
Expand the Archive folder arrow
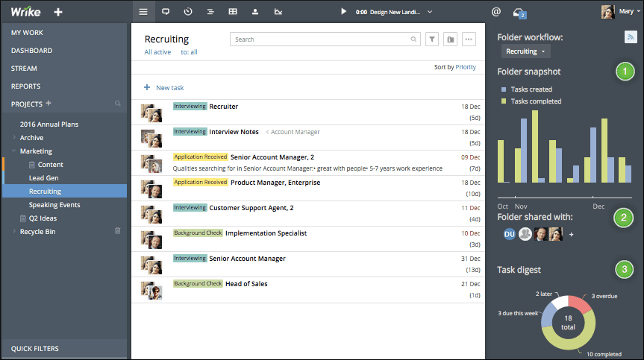pyautogui.click(x=14, y=137)
